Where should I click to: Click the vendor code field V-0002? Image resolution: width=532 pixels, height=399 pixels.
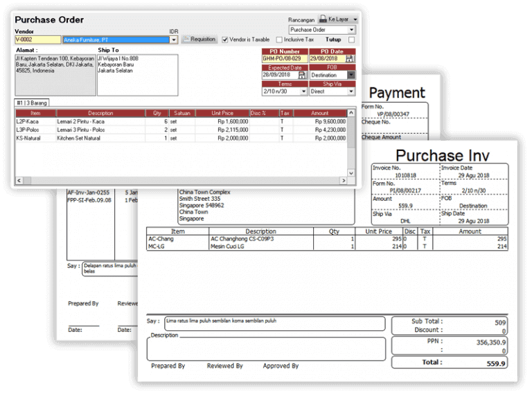coord(37,39)
